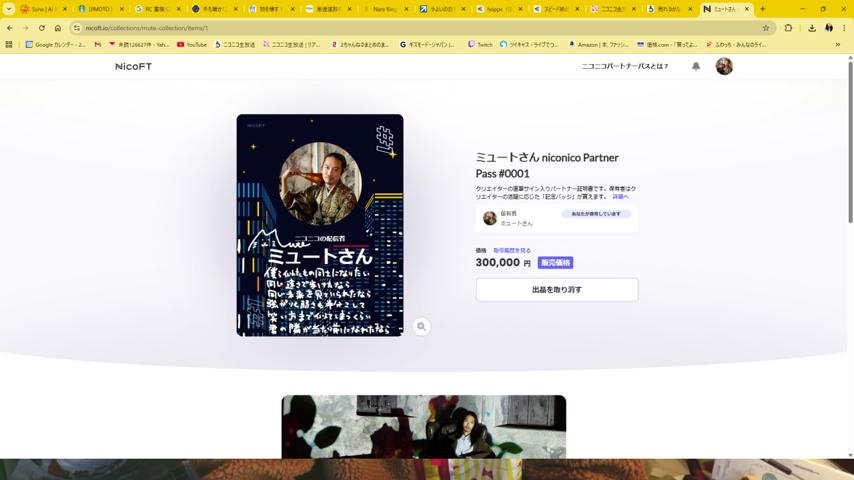Click the あなたが保有しています badge
The height and width of the screenshot is (480, 854).
coord(596,214)
